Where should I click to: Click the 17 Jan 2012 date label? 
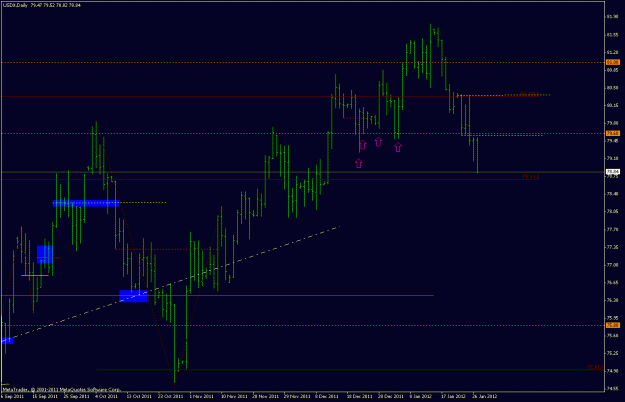pos(453,396)
